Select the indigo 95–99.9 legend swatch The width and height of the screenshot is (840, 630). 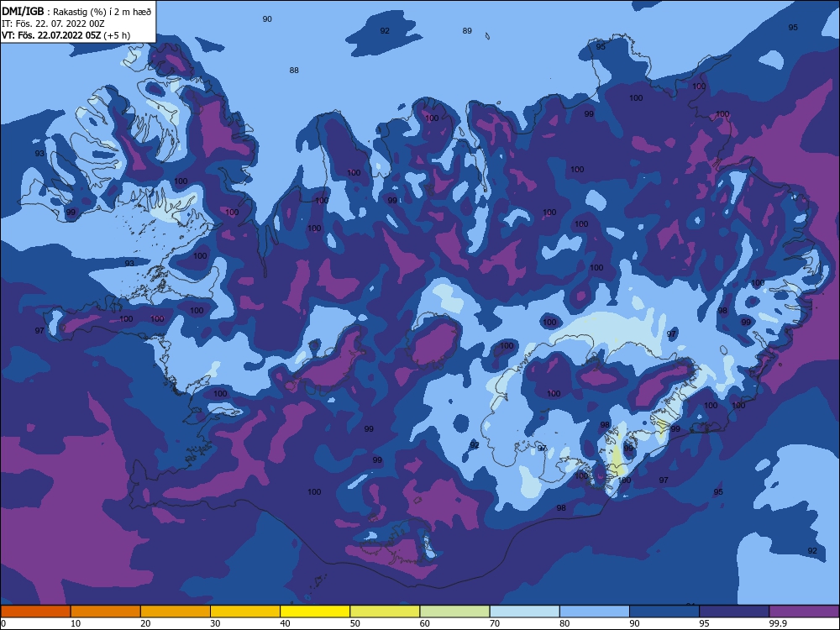pos(734,612)
